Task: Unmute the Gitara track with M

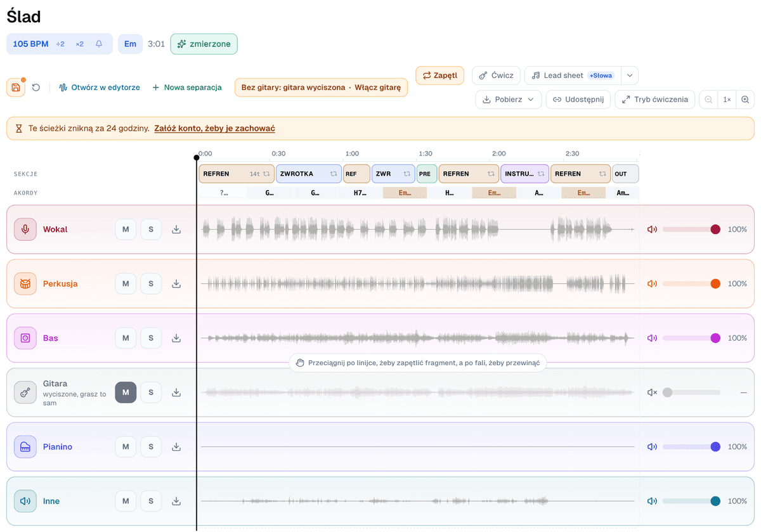Action: point(126,393)
